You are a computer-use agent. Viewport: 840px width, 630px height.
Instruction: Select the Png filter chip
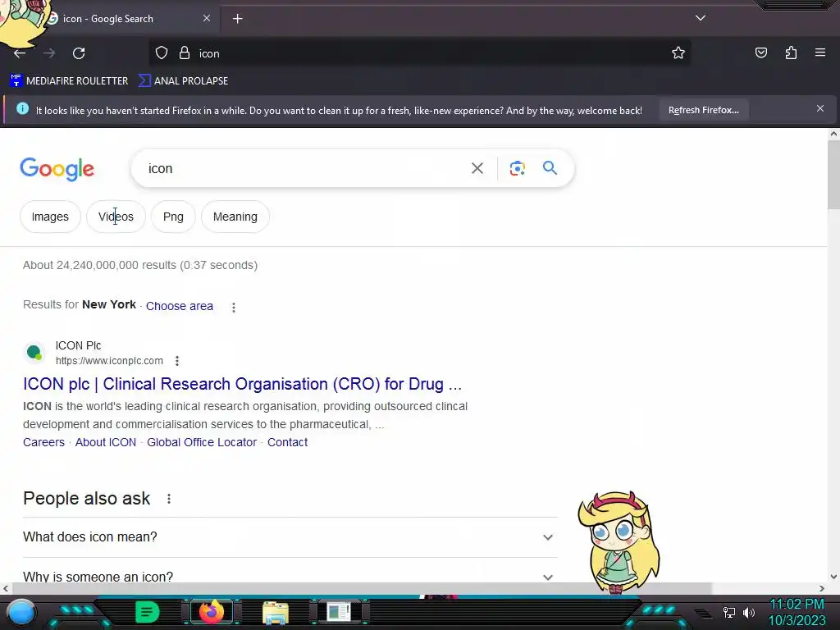pyautogui.click(x=173, y=217)
